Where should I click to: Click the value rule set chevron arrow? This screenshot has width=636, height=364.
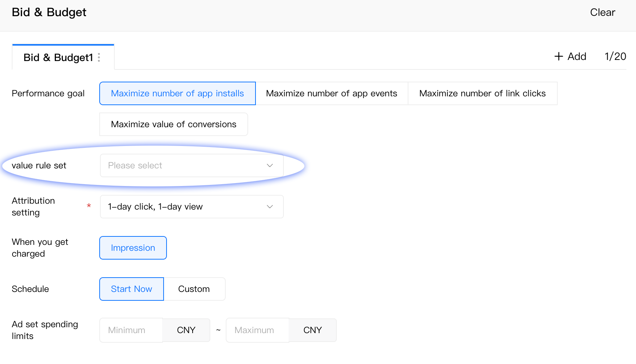coord(270,165)
